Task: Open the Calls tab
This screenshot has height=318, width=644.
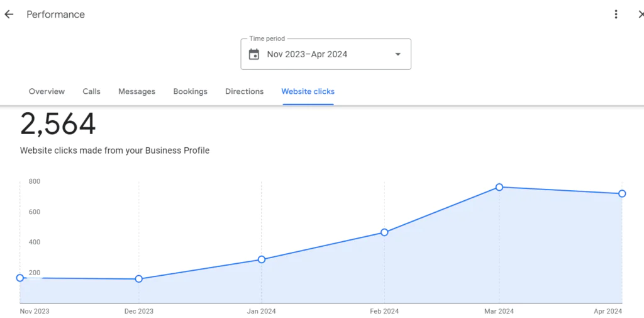Action: (x=91, y=91)
